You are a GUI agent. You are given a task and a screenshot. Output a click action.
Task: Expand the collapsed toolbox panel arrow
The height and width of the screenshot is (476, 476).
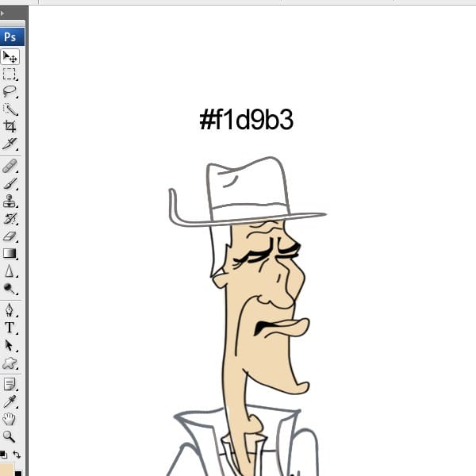click(x=2, y=13)
